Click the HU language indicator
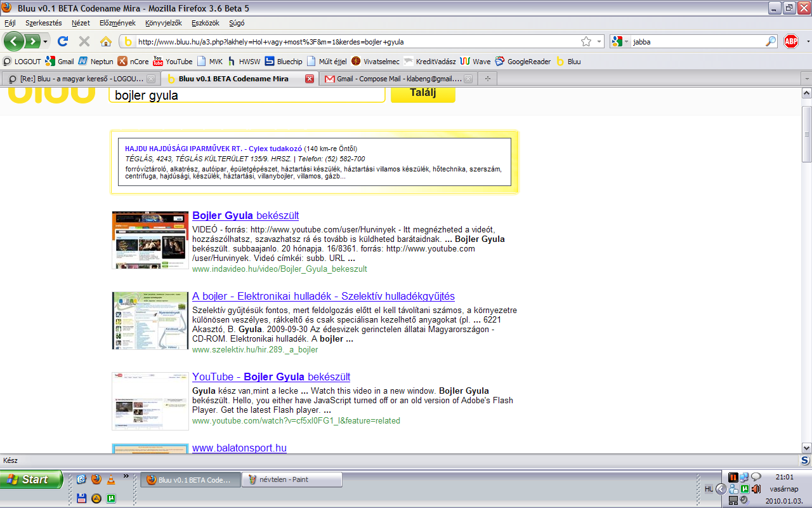 [709, 488]
